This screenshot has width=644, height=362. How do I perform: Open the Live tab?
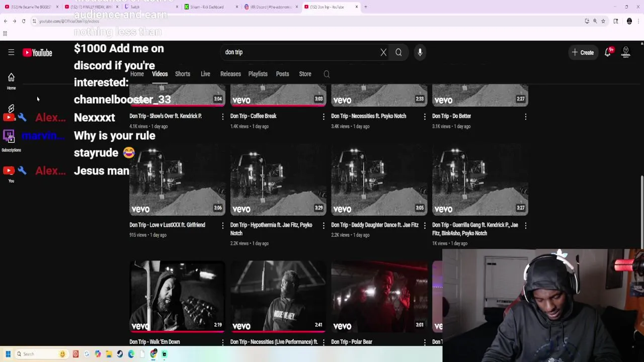click(x=205, y=74)
